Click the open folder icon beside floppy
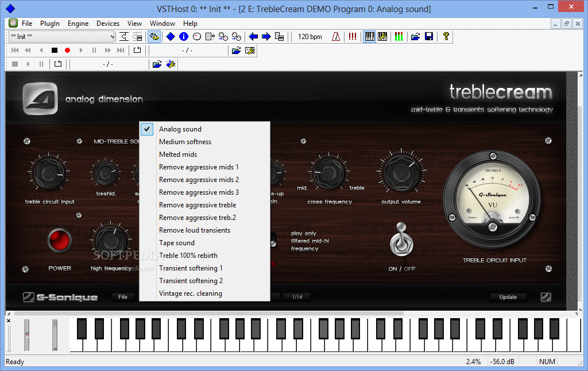The image size is (588, 371). (x=416, y=36)
